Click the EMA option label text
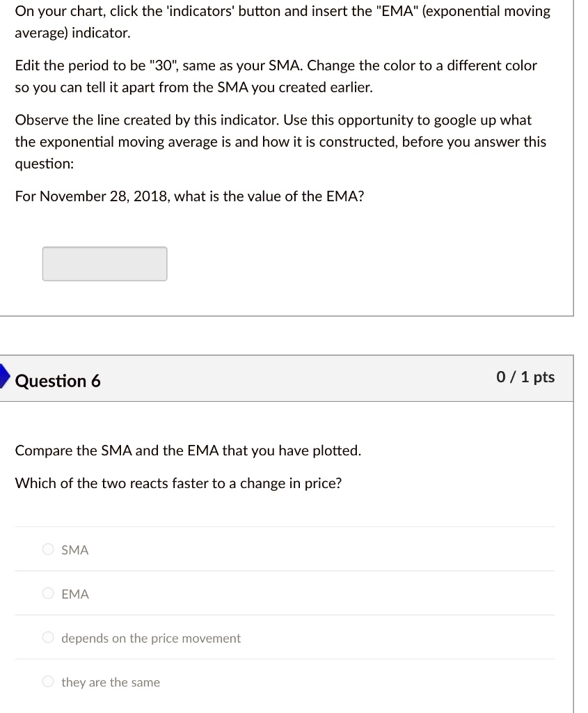 74,593
